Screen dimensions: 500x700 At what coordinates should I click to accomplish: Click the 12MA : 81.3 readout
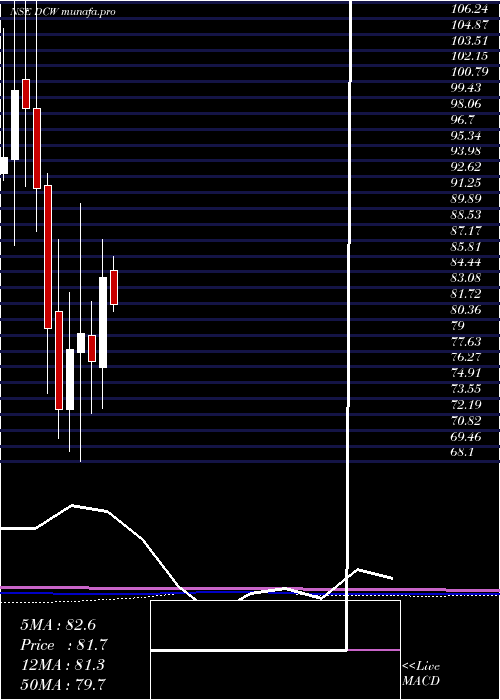(62, 665)
